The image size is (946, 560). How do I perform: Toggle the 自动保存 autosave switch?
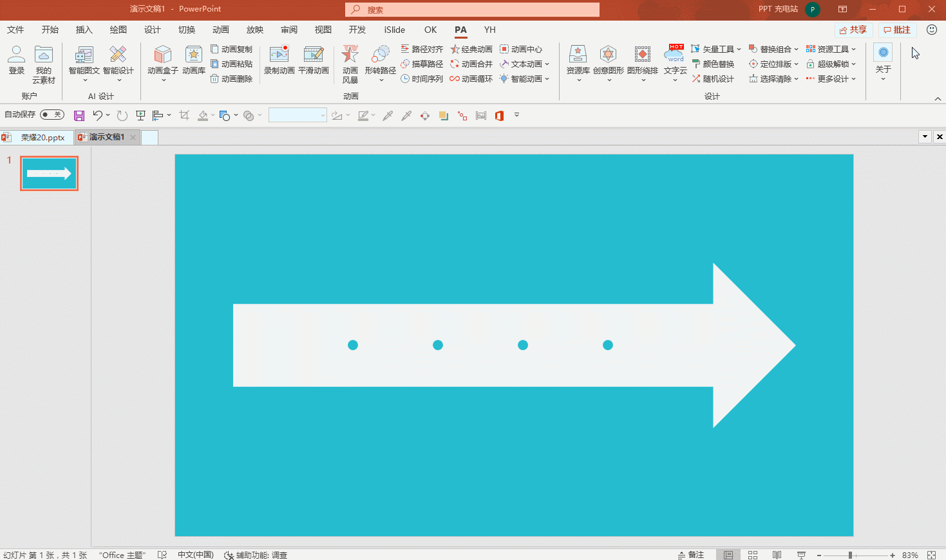point(52,115)
